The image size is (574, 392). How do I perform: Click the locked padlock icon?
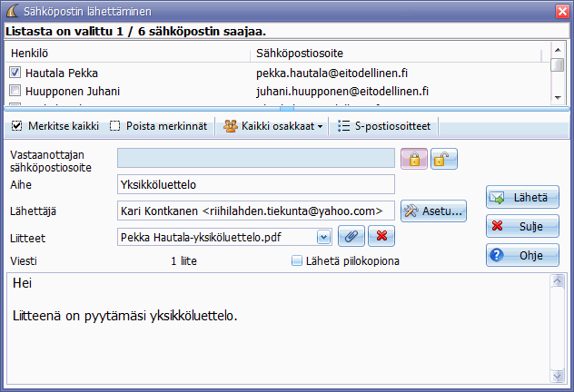pos(414,159)
